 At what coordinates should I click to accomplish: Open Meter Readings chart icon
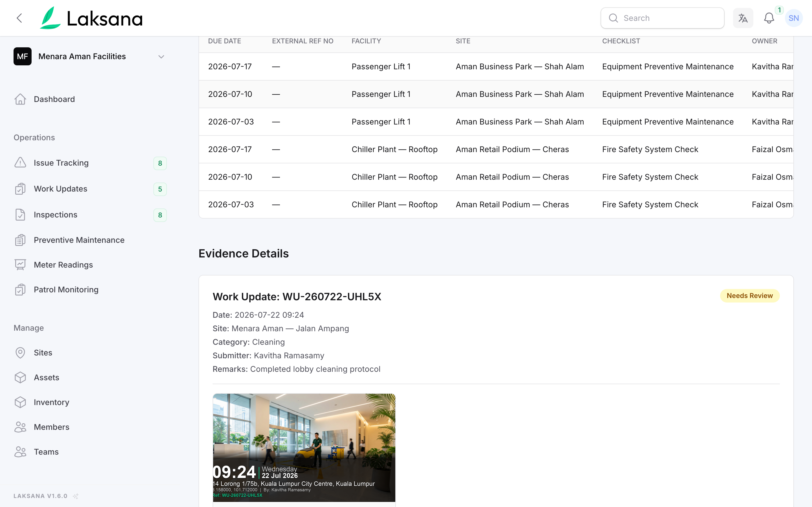click(x=20, y=265)
